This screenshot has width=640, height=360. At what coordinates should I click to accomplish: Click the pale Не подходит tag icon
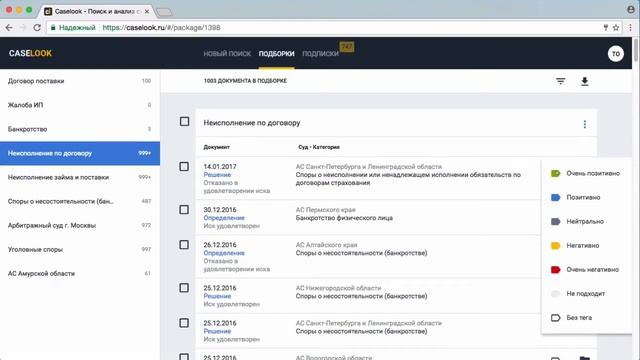pyautogui.click(x=556, y=294)
